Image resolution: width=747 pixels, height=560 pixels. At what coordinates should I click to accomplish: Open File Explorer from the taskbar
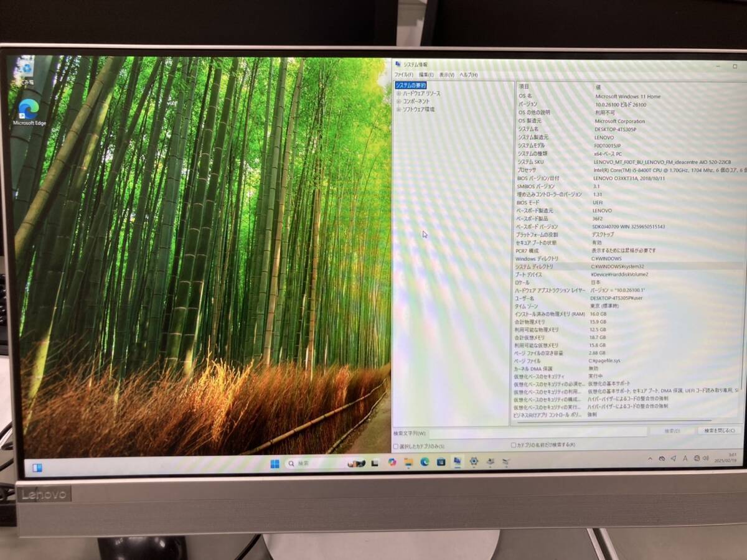click(x=408, y=462)
